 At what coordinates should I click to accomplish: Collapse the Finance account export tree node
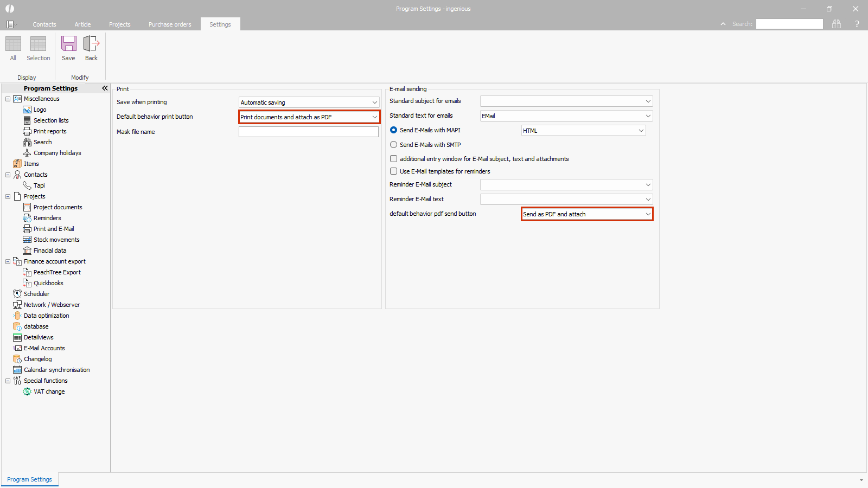(x=8, y=261)
